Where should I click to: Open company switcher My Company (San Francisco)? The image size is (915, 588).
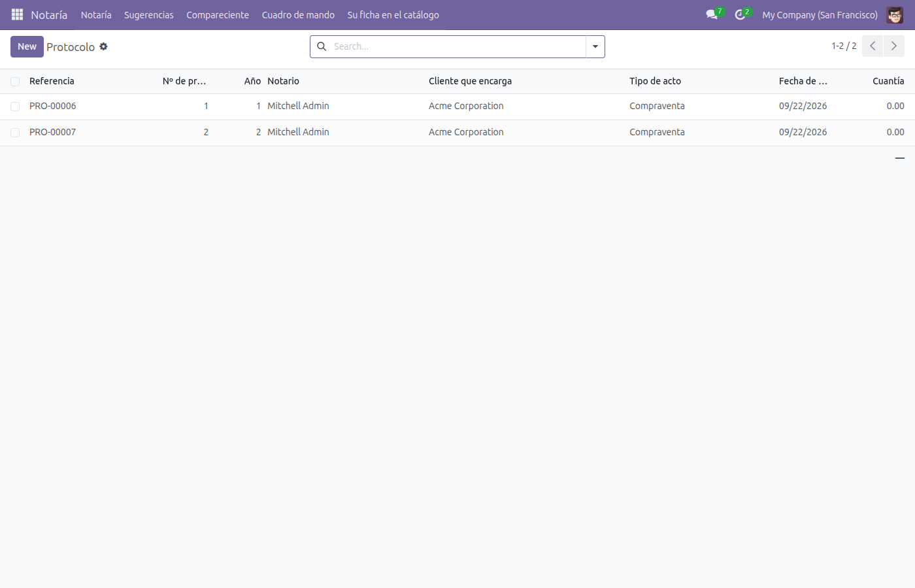point(820,14)
